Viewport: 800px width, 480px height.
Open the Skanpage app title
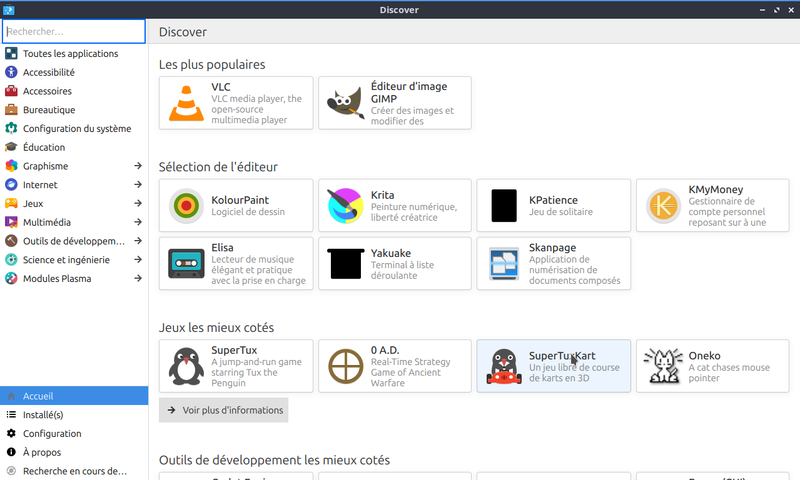click(552, 247)
